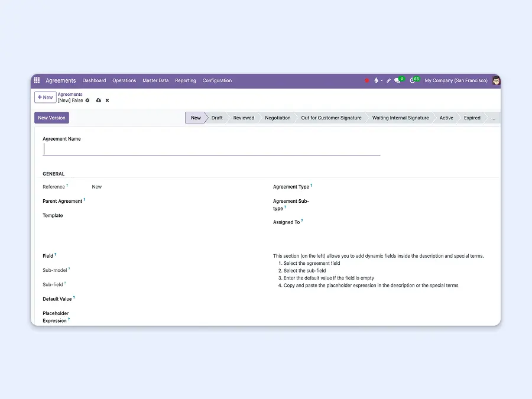Create a record with the New button
The height and width of the screenshot is (399, 532).
coord(46,96)
